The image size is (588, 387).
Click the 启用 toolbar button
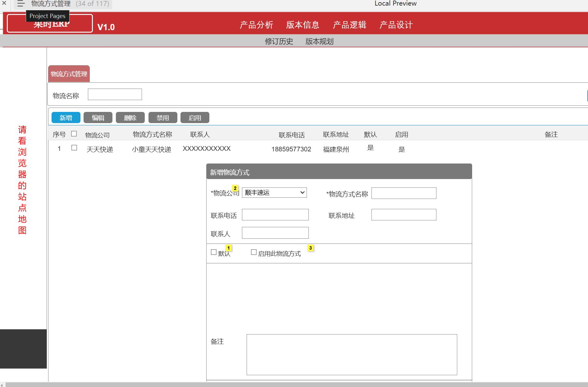tap(195, 118)
